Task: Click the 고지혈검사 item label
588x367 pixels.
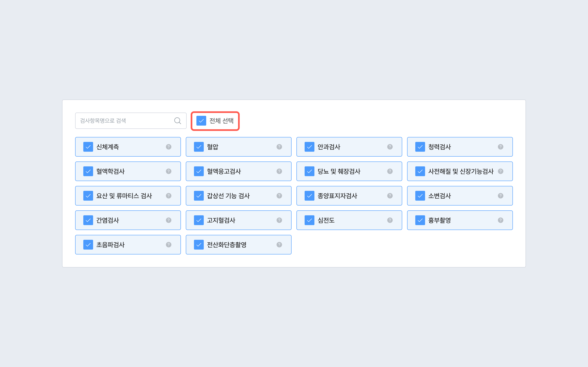Action: click(x=221, y=220)
